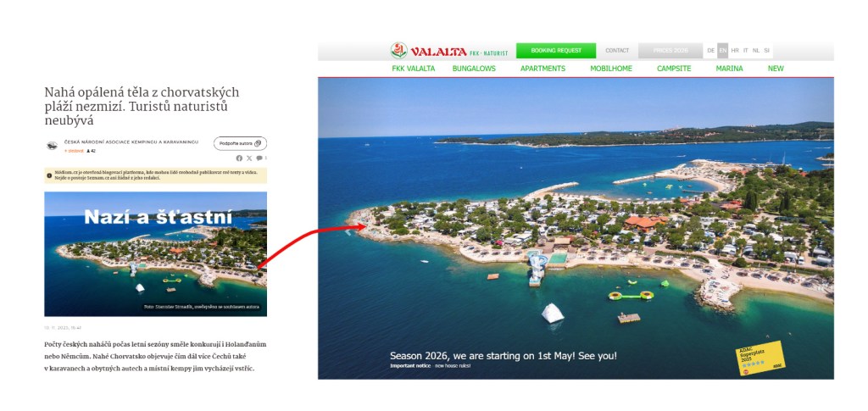Open the CONTACT link
This screenshot has height=411, width=868.
(617, 50)
